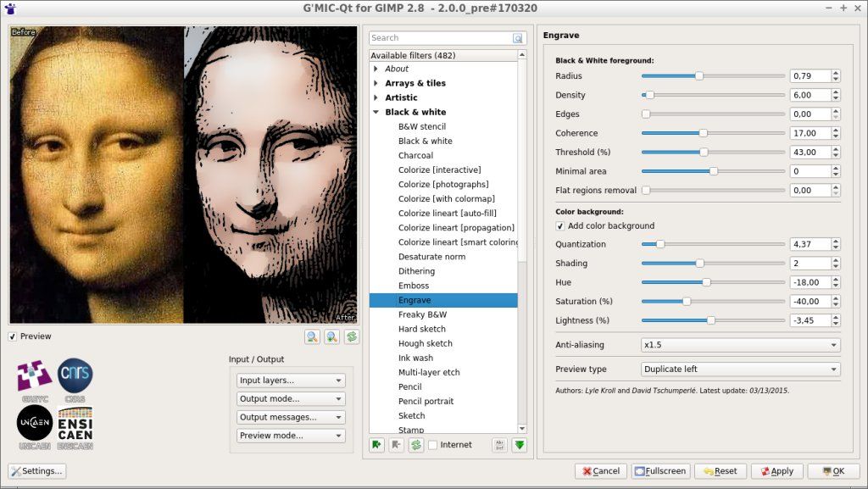This screenshot has height=489, width=868.
Task: Select Colorize [photographs] filter
Action: coord(443,184)
